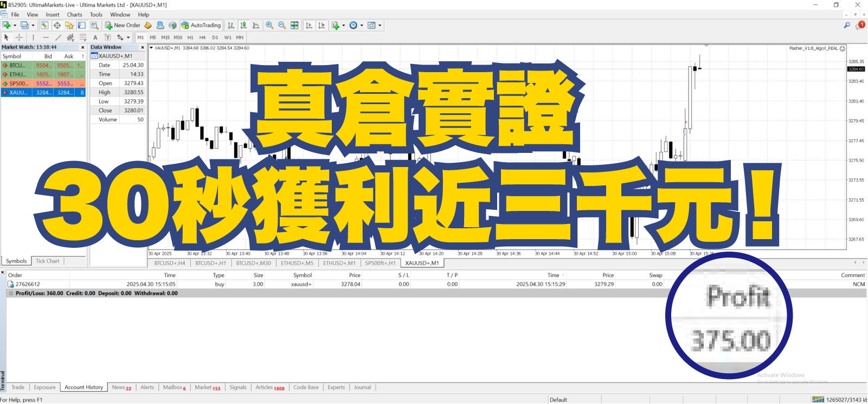Open the Charts menu
Viewport: 868px width, 404px height.
[x=74, y=15]
